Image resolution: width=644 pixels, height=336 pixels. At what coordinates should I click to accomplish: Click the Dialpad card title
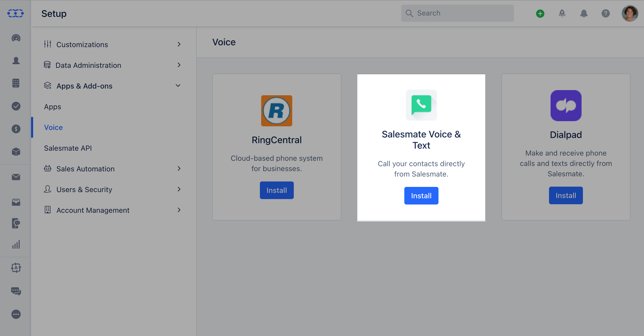point(566,135)
